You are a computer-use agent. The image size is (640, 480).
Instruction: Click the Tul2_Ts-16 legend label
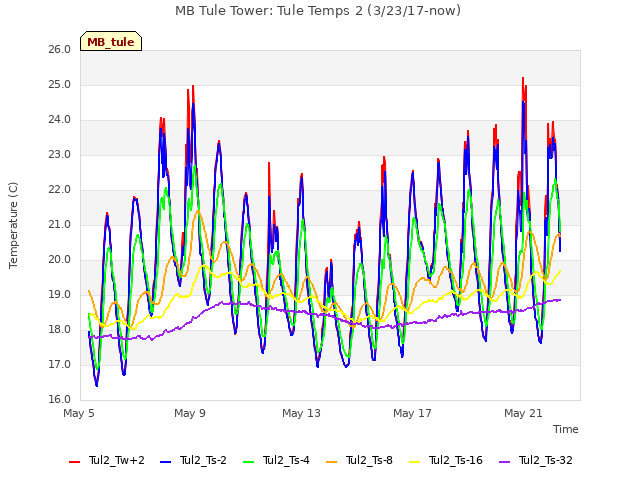coord(456,460)
